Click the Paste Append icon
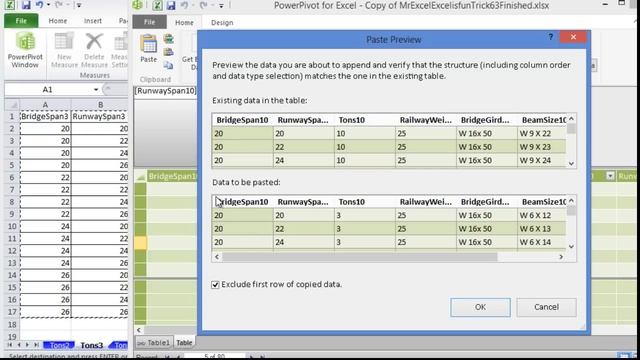 pos(169,39)
